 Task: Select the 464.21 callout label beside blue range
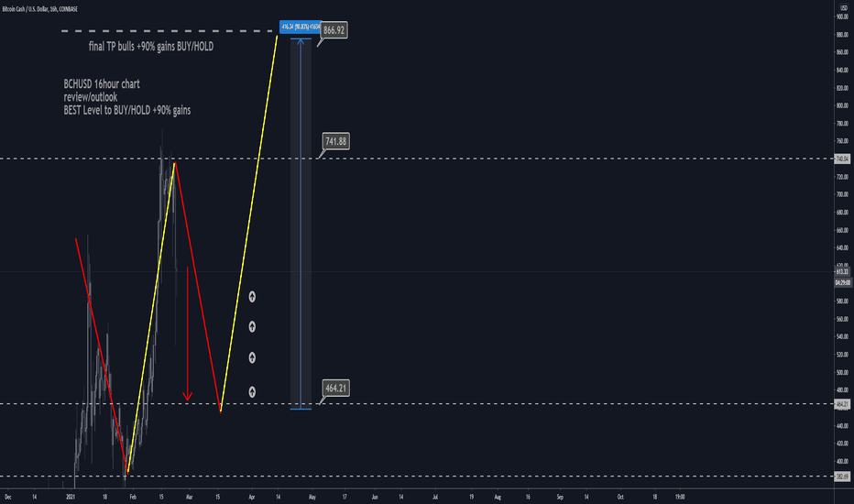(335, 388)
